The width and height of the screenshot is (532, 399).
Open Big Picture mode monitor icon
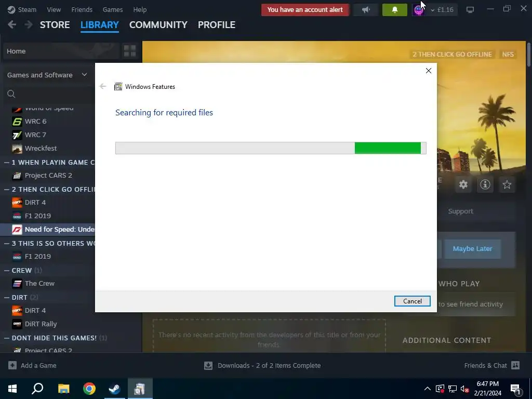pos(470,10)
